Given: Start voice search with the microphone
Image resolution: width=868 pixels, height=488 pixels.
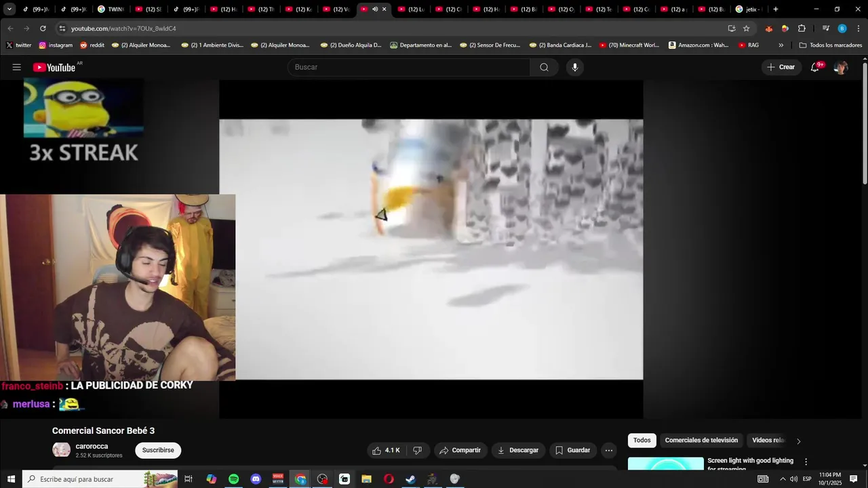Looking at the screenshot, I should click(x=575, y=67).
